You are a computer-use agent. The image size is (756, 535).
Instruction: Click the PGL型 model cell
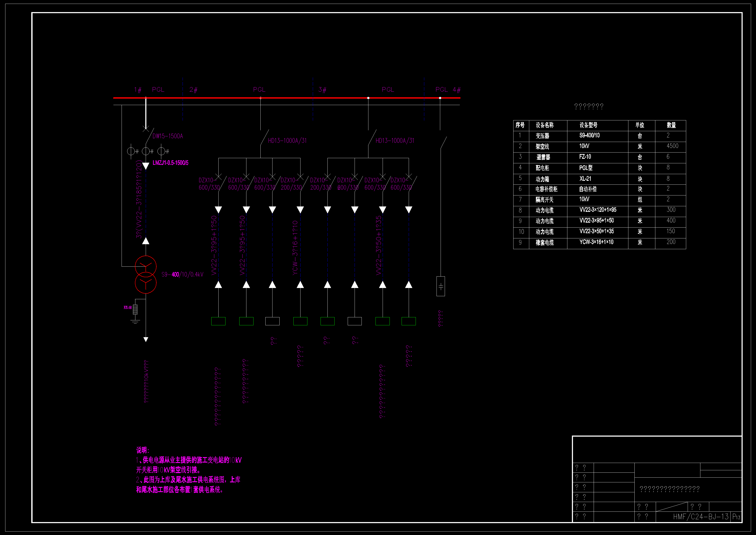pyautogui.click(x=586, y=168)
